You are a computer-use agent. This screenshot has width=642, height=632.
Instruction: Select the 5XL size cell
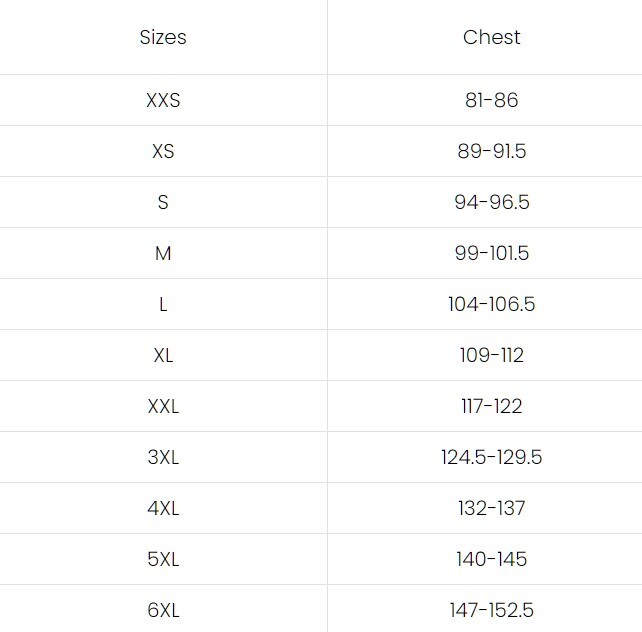tap(163, 559)
